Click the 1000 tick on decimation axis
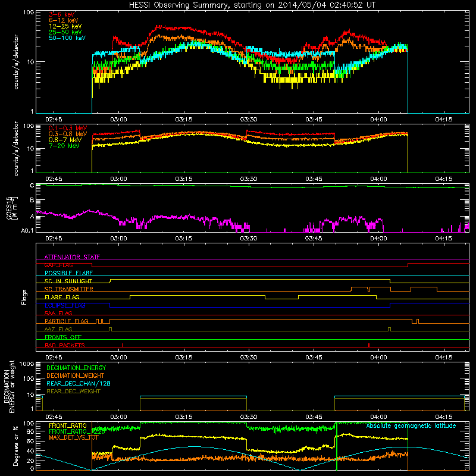The width and height of the screenshot is (476, 476). (x=27, y=364)
